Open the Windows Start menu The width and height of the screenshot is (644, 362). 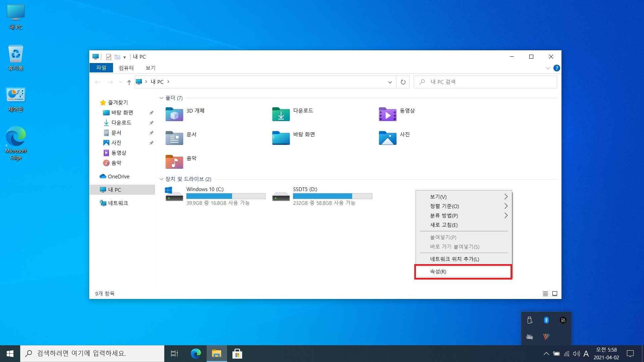(x=10, y=354)
